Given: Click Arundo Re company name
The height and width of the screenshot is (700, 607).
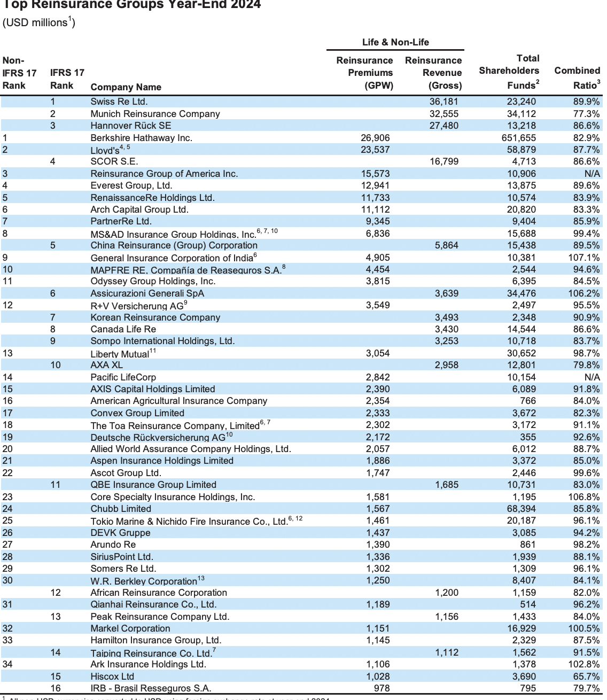Looking at the screenshot, I should pyautogui.click(x=113, y=545).
